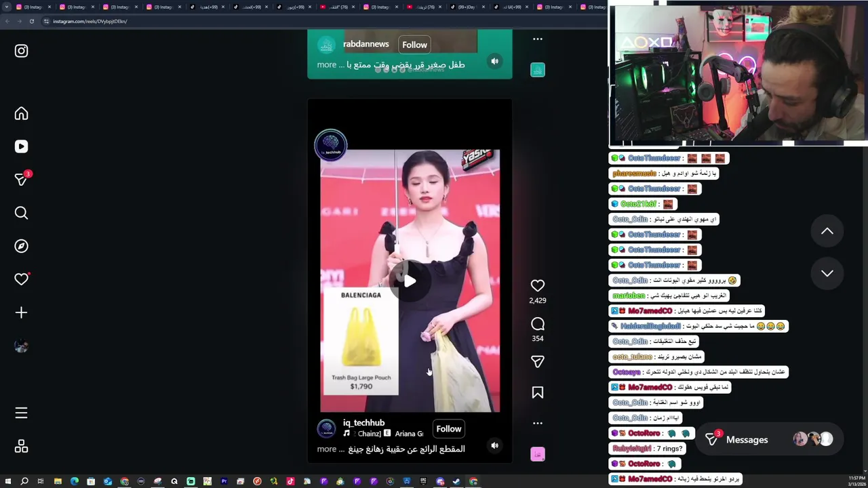Viewport: 868px width, 488px height.
Task: Click the like count 2,429
Action: [x=538, y=300]
